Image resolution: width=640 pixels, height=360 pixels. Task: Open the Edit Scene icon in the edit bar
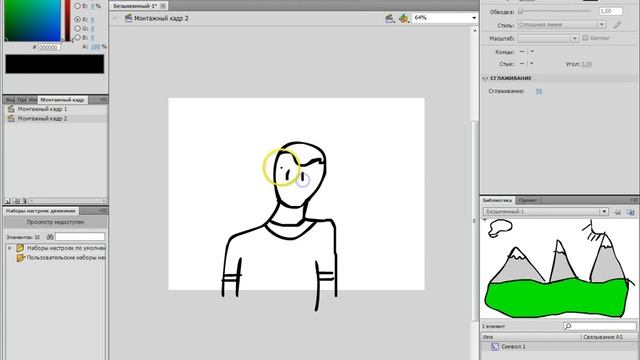(x=389, y=18)
